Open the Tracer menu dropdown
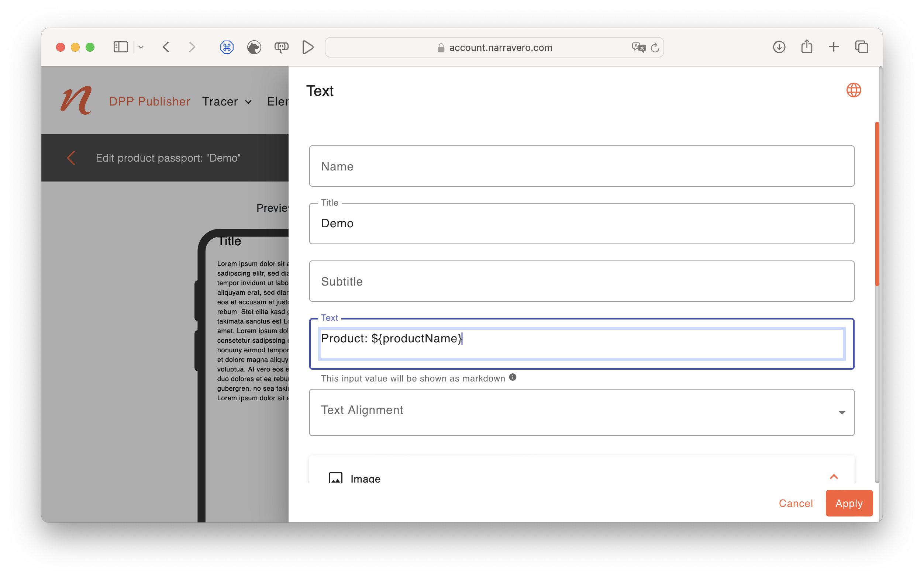Viewport: 924px width, 577px height. point(227,101)
